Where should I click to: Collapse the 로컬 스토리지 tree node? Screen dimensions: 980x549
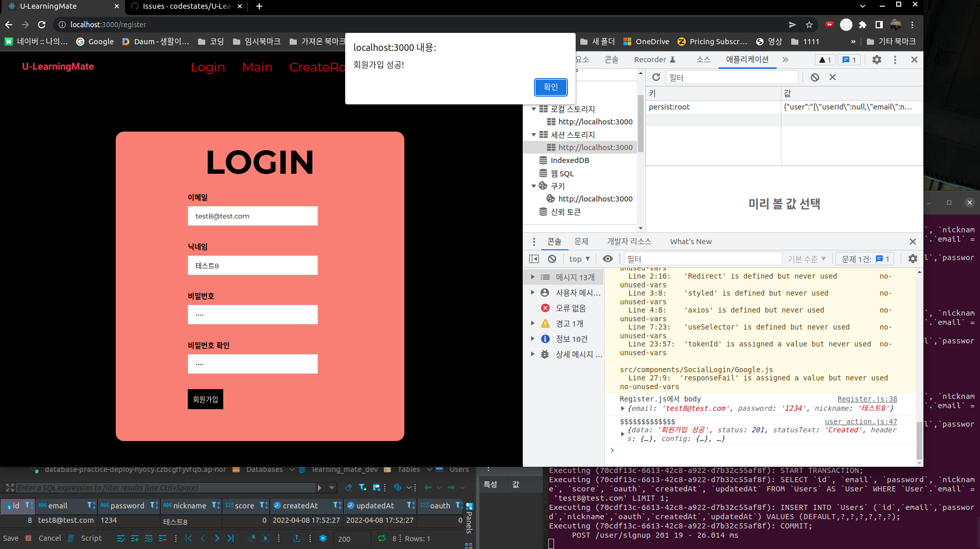point(533,109)
